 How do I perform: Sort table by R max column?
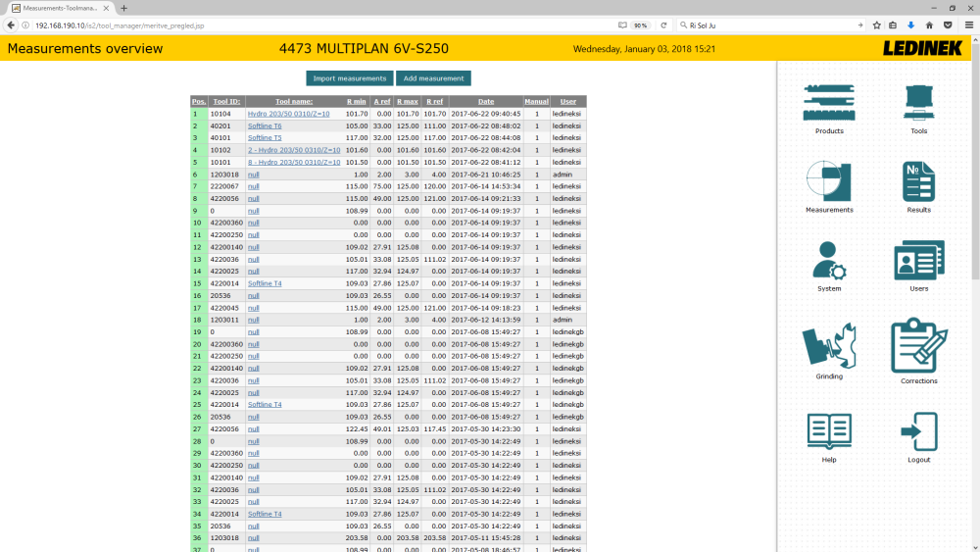click(x=408, y=101)
